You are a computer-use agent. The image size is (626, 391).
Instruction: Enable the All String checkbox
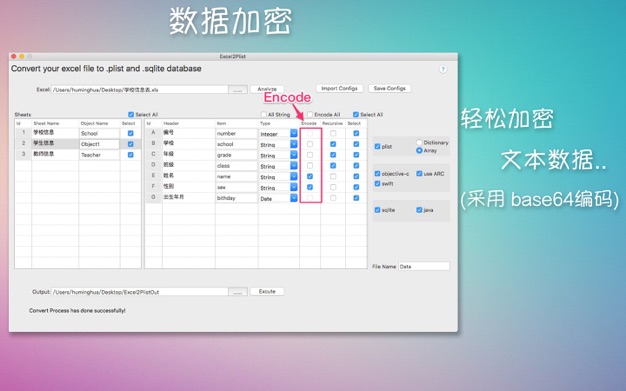263,115
